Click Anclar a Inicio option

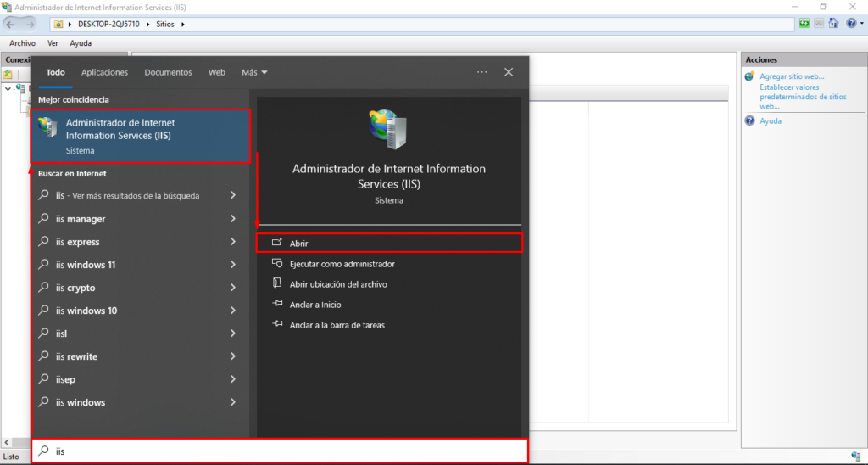(315, 305)
